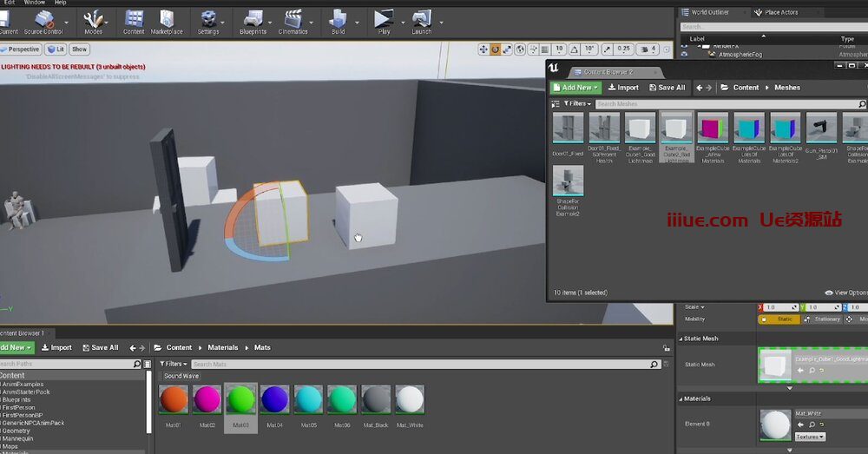This screenshot has height=454, width=868.
Task: Click the green Add New button in Meshes browser
Action: [575, 88]
